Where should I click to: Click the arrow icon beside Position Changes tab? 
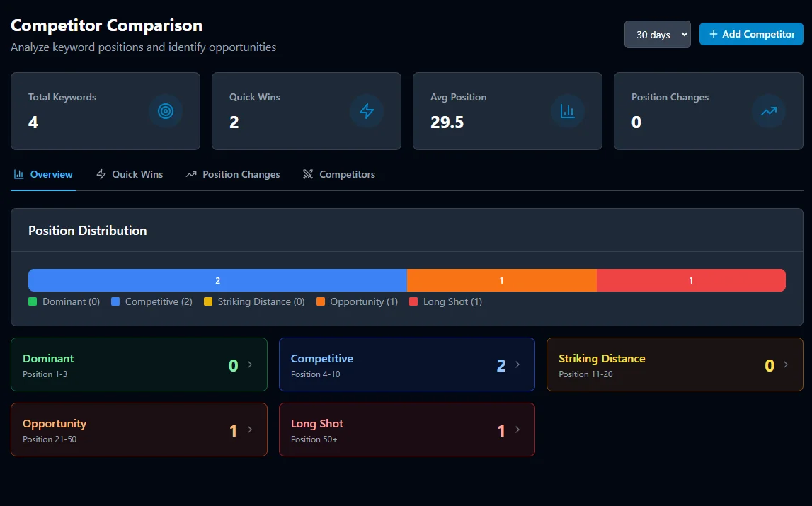[x=190, y=173]
